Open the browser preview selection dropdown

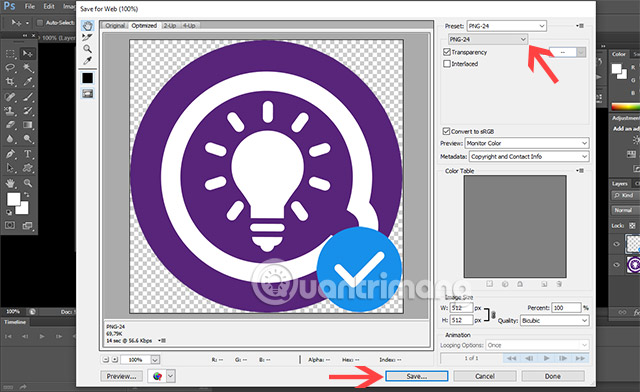(x=171, y=376)
